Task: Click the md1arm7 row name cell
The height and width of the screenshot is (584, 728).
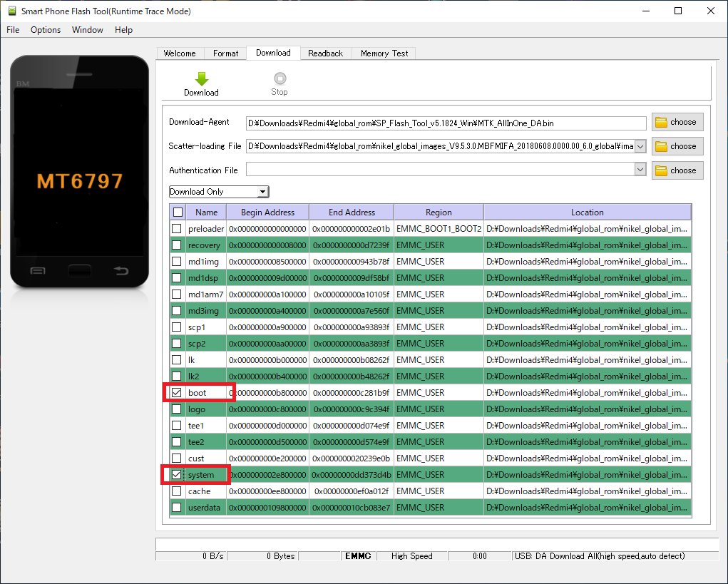Action: tap(205, 294)
